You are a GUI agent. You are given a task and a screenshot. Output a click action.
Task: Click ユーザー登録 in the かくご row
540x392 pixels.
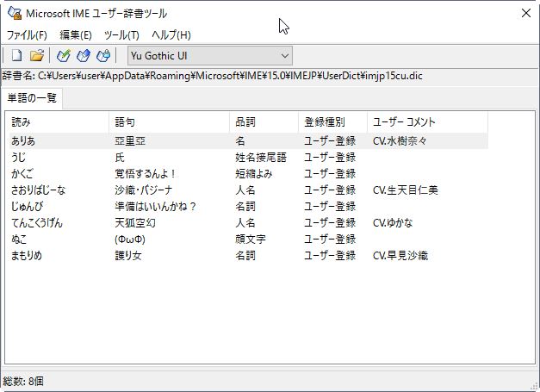point(330,174)
